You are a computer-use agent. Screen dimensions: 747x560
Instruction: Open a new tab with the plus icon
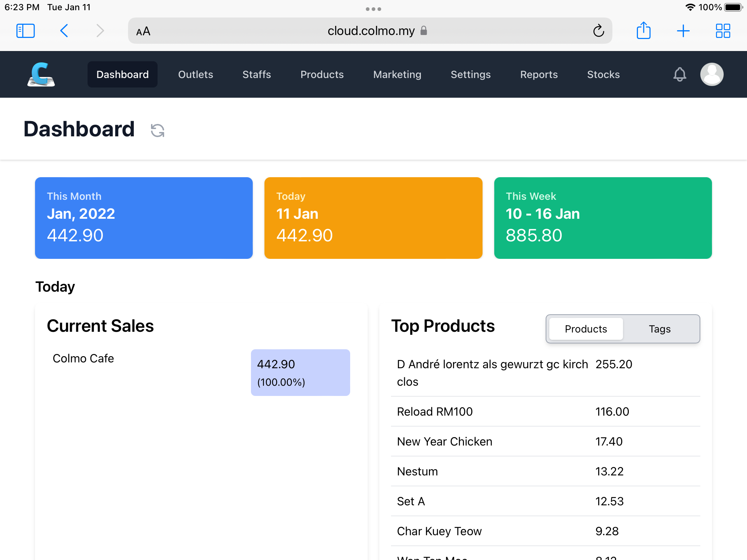click(683, 31)
